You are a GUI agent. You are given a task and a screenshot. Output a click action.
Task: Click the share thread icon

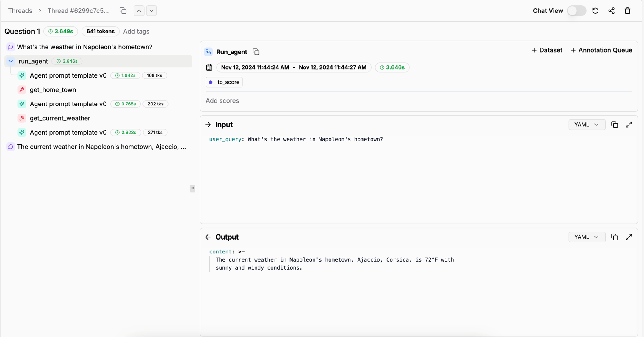click(611, 11)
